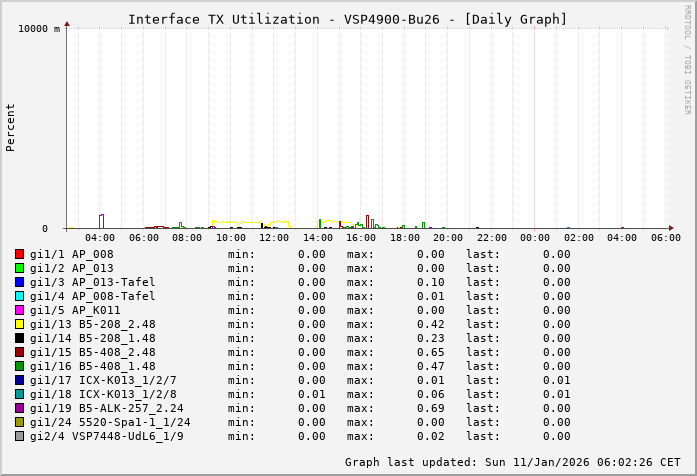Click the 12:00 tick on the time axis

[x=274, y=238]
